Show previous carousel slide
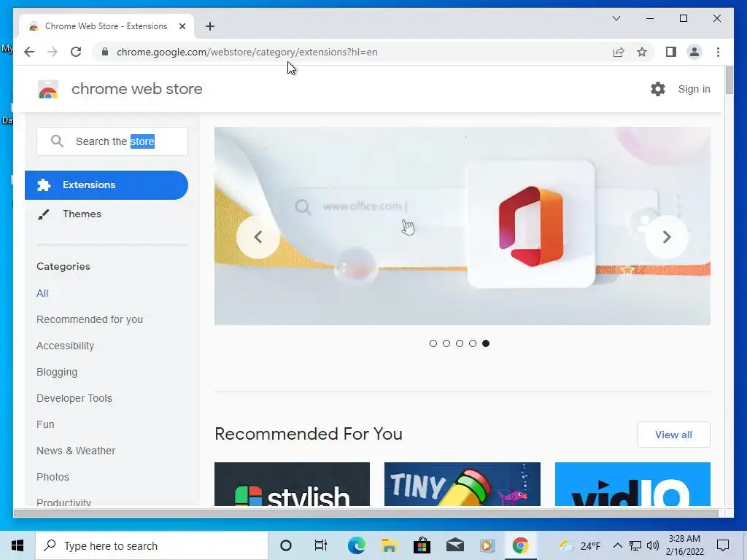This screenshot has width=747, height=560. click(x=258, y=237)
